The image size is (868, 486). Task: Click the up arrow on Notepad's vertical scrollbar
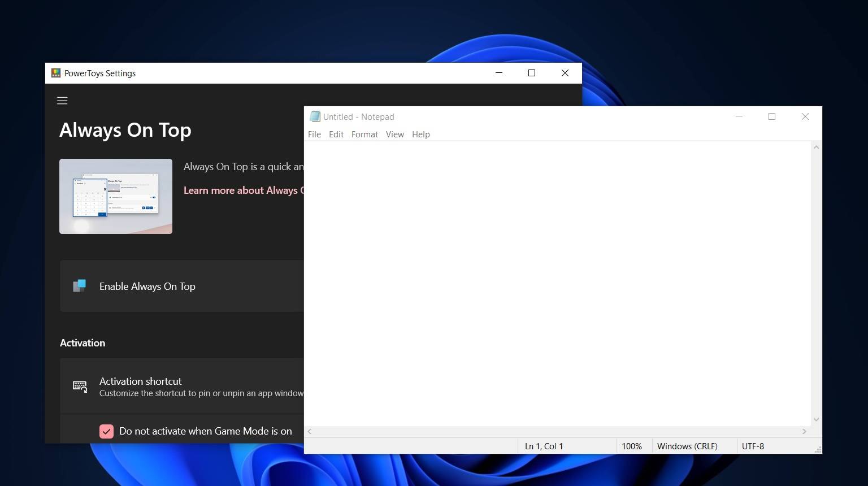point(815,147)
